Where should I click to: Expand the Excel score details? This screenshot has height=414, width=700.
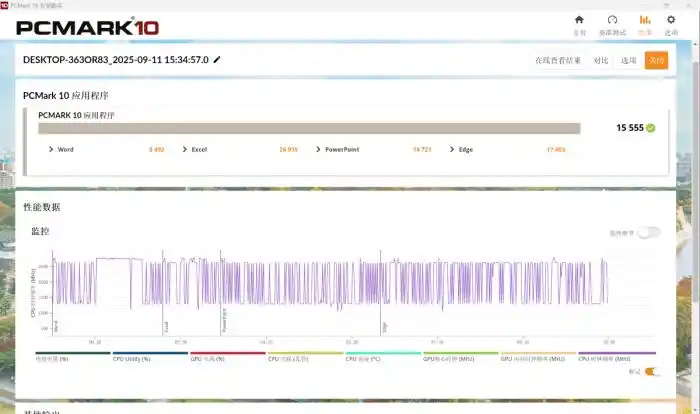click(184, 149)
